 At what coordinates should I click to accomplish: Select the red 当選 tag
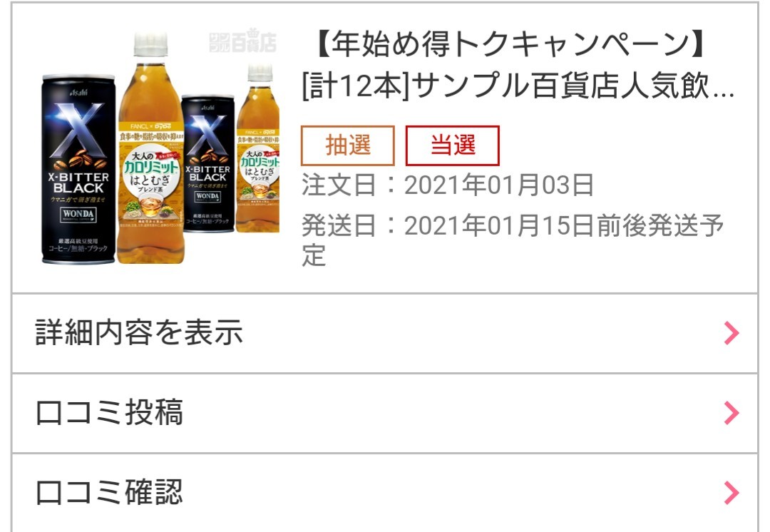tap(452, 145)
